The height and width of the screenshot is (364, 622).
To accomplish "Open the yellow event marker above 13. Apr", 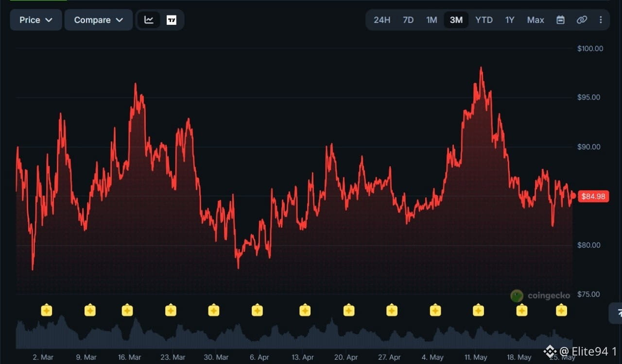I will [x=305, y=310].
